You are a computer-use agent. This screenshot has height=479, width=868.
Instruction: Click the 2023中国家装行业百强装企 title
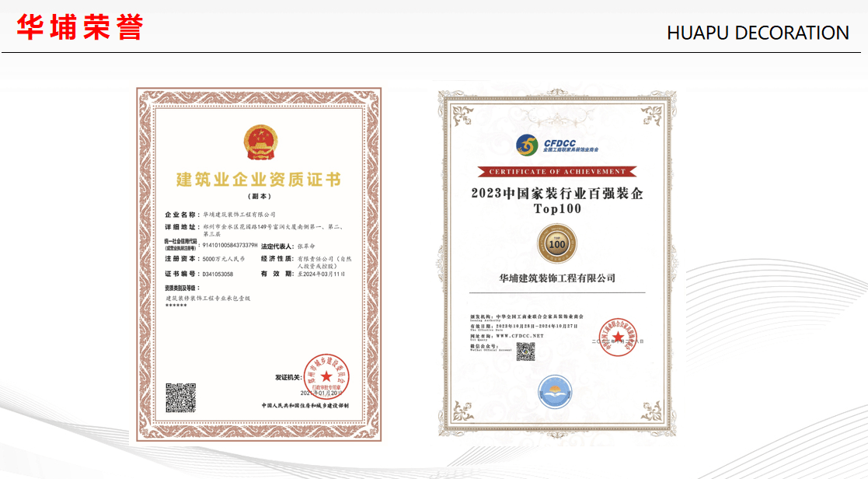[x=556, y=194]
